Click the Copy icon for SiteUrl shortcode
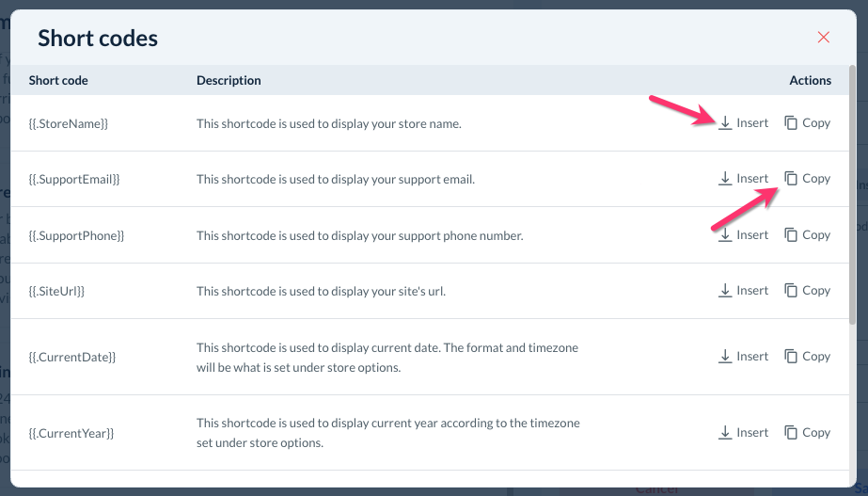The height and width of the screenshot is (496, 868). pos(791,291)
